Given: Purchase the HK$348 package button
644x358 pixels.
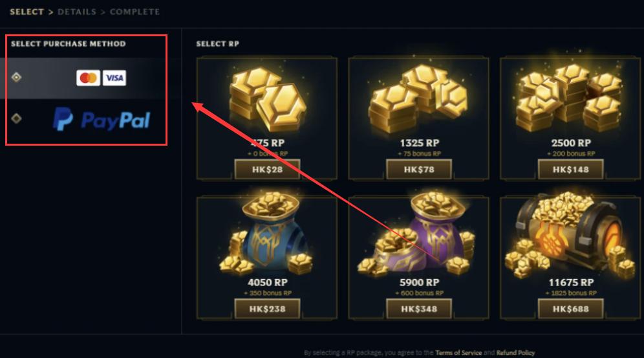Looking at the screenshot, I should click(x=419, y=309).
